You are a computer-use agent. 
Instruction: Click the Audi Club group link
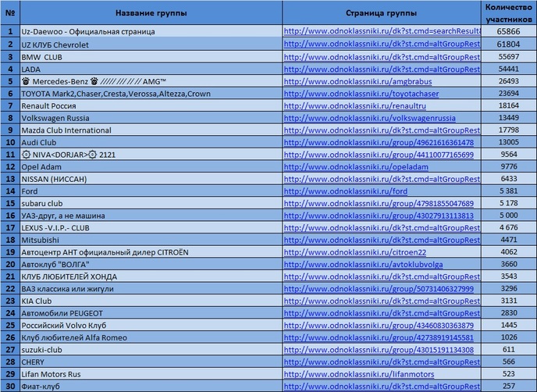[x=379, y=142]
